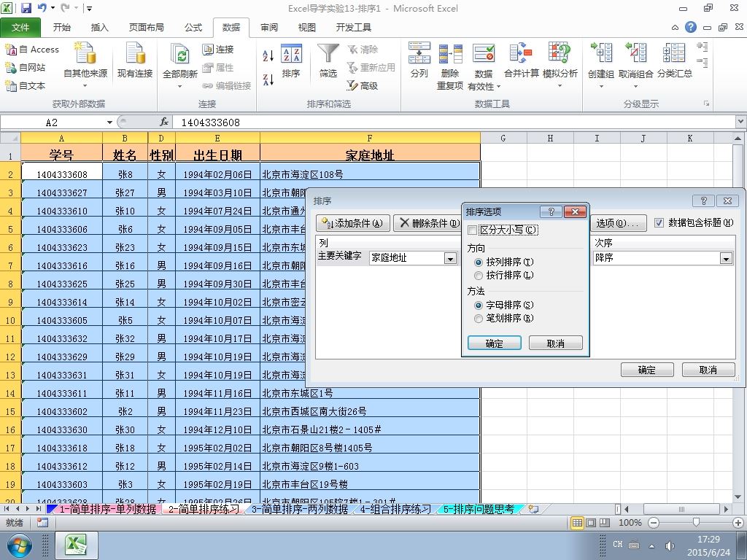Click the From Access data icon

coord(11,49)
